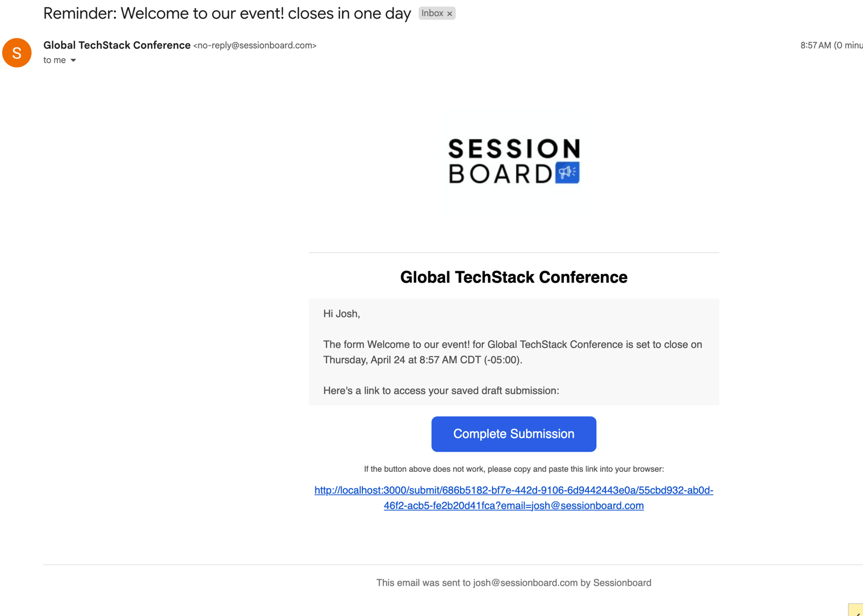Image resolution: width=863 pixels, height=616 pixels.
Task: Click the 8:57 AM timestamp
Action: pyautogui.click(x=815, y=45)
